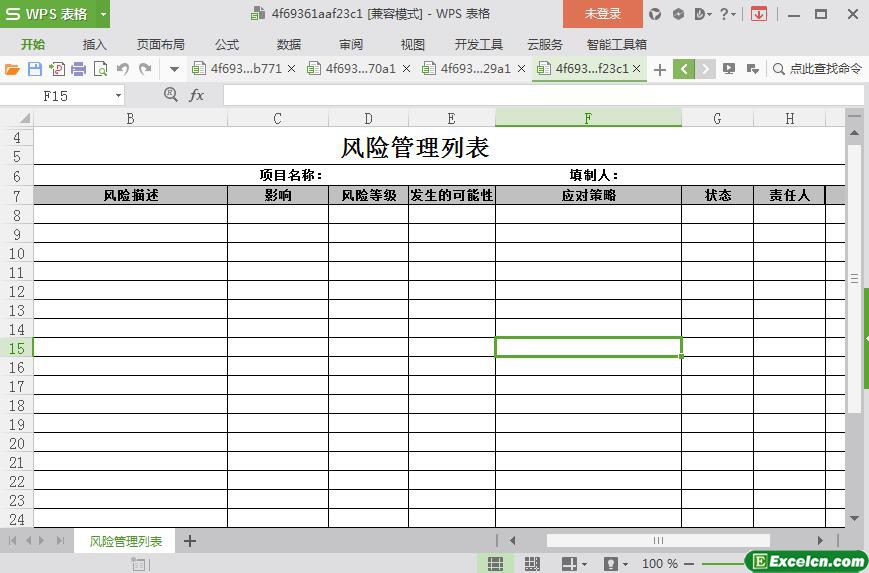Image resolution: width=869 pixels, height=573 pixels.
Task: Close document tab 4f693...29a1
Action: 522,69
